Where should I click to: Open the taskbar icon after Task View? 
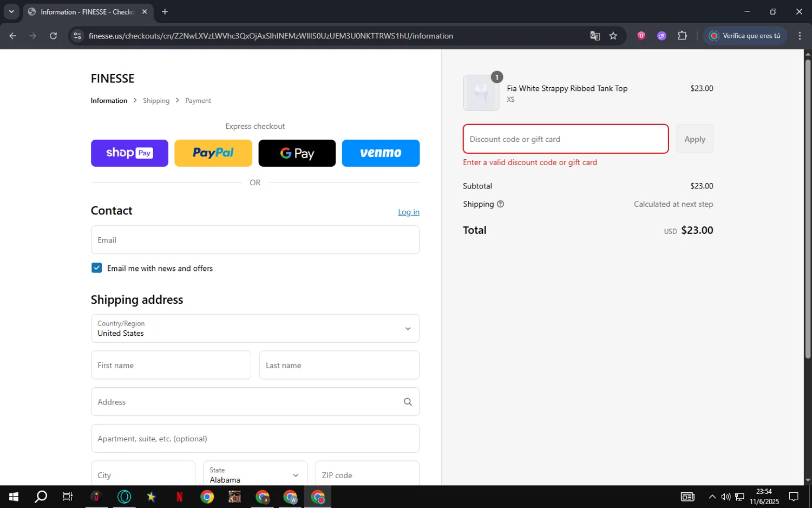[96, 497]
